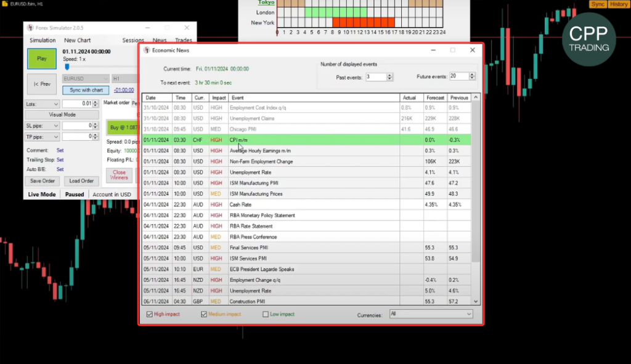
Task: Click the lots value field 0.01
Action: 77,103
